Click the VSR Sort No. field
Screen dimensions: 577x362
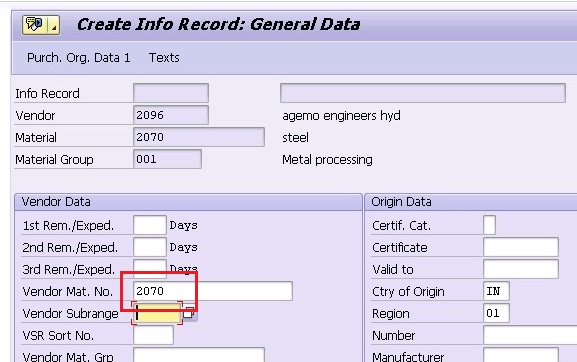pos(153,335)
